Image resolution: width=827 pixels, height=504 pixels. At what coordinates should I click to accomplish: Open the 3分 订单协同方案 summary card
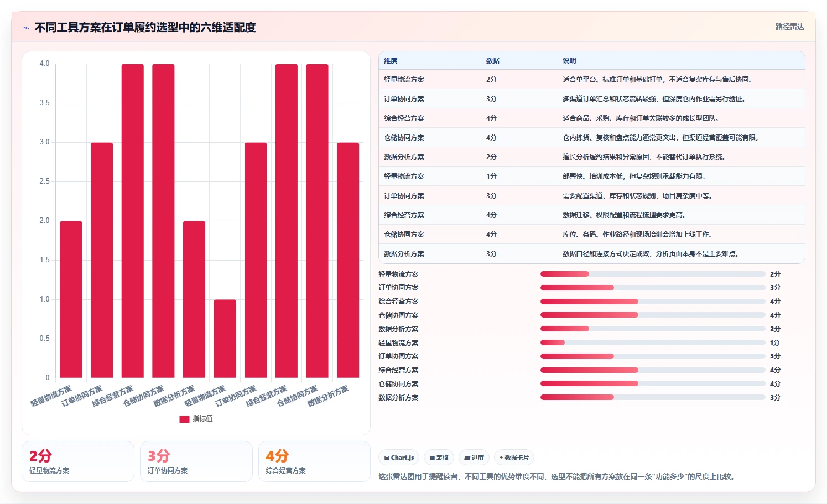[196, 461]
